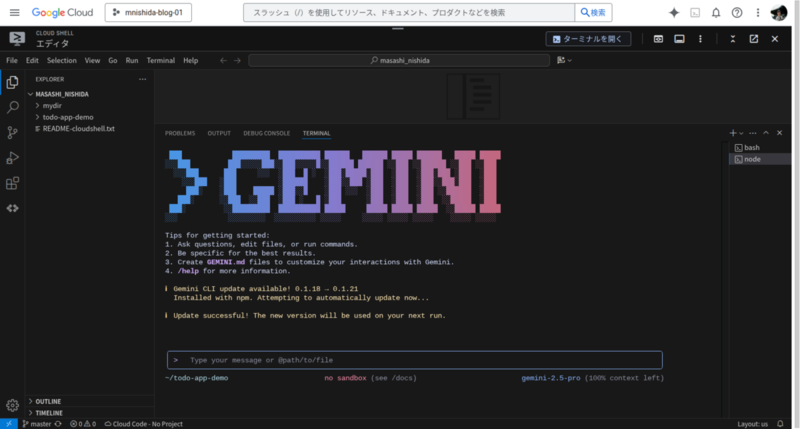Open the Edit menu
The image size is (800, 429).
[32, 60]
